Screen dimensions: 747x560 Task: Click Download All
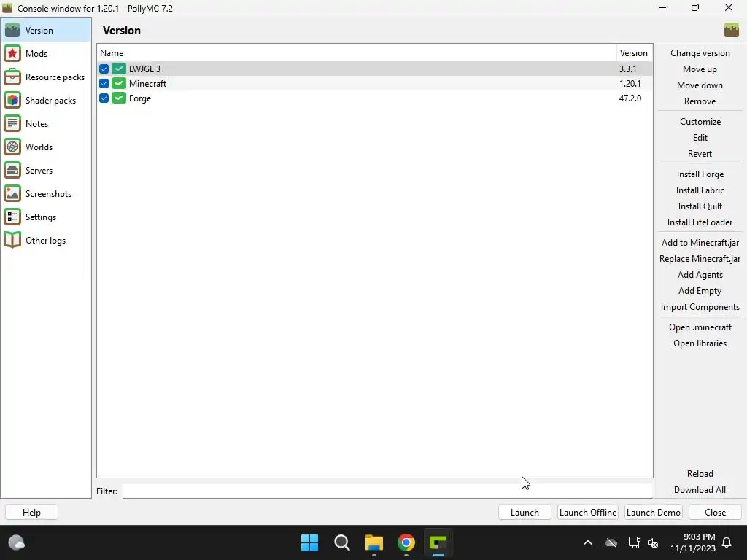pos(700,489)
